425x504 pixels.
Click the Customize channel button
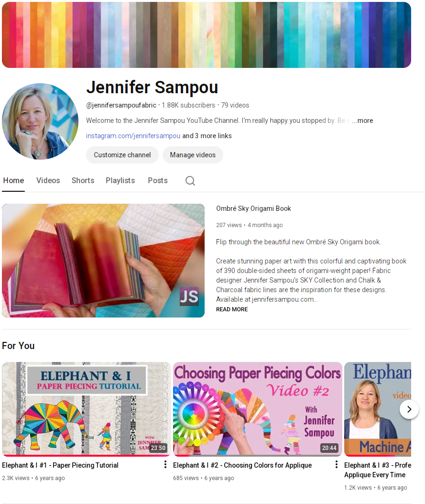click(x=122, y=155)
